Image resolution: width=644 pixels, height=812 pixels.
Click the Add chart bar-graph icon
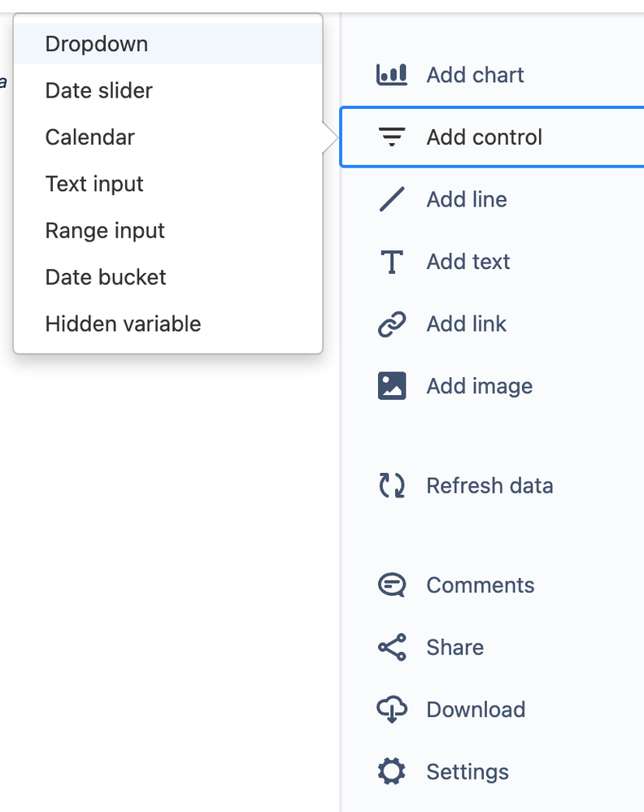tap(392, 75)
